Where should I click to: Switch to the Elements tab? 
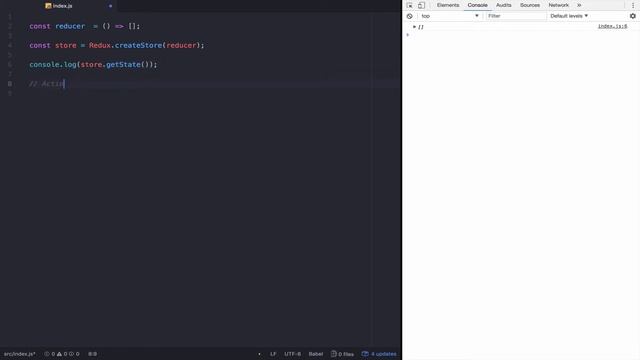tap(448, 5)
